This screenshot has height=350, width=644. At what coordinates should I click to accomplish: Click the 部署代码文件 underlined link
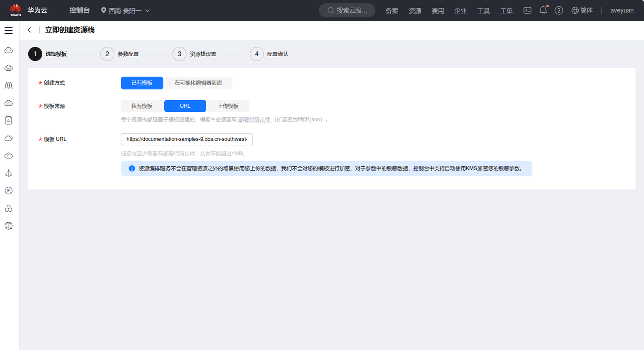point(255,120)
